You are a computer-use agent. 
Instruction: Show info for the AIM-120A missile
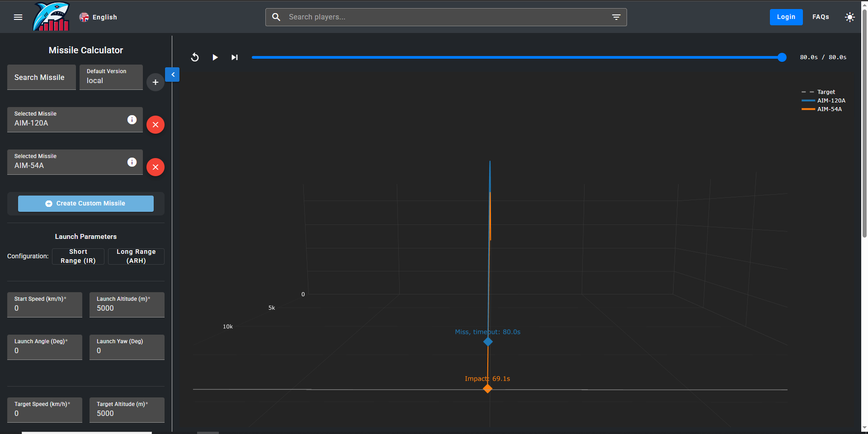(132, 120)
